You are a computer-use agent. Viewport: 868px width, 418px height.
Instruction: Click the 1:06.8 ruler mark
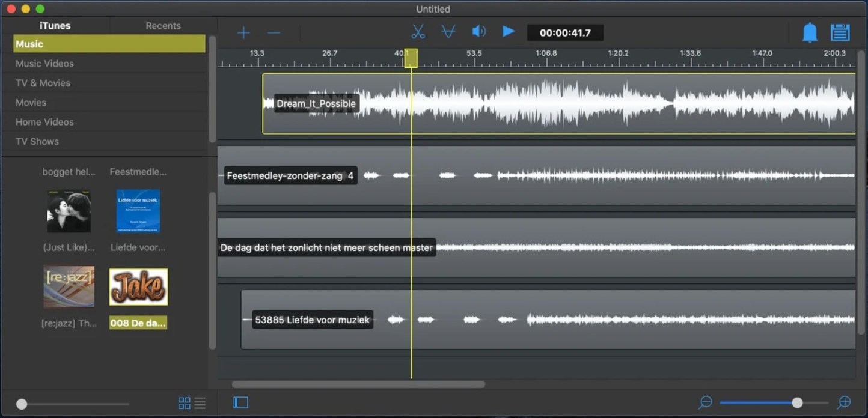pyautogui.click(x=546, y=53)
